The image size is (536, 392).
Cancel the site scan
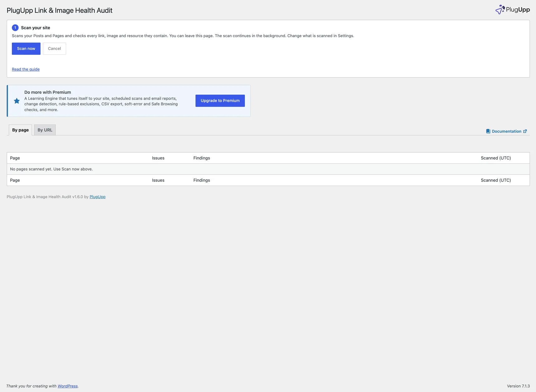coord(55,49)
